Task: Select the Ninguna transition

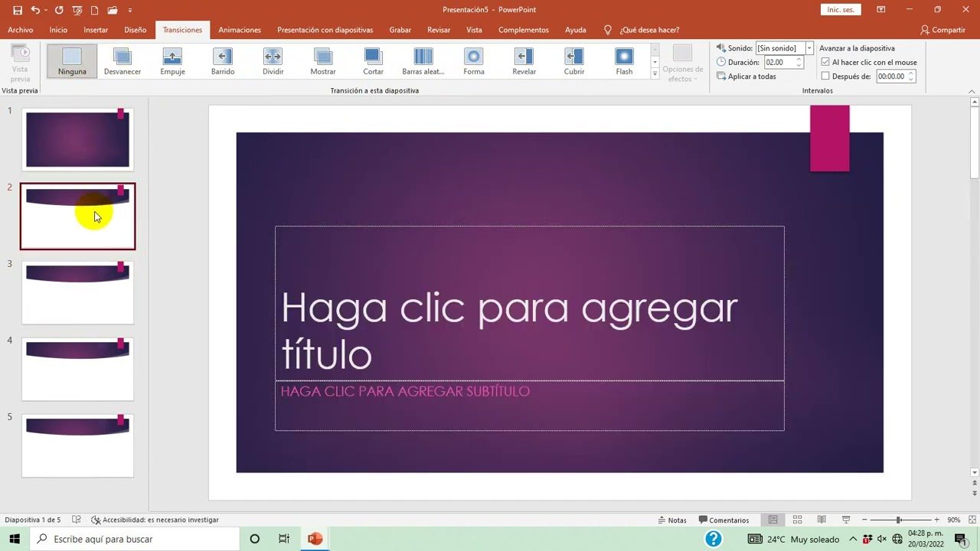Action: (72, 61)
